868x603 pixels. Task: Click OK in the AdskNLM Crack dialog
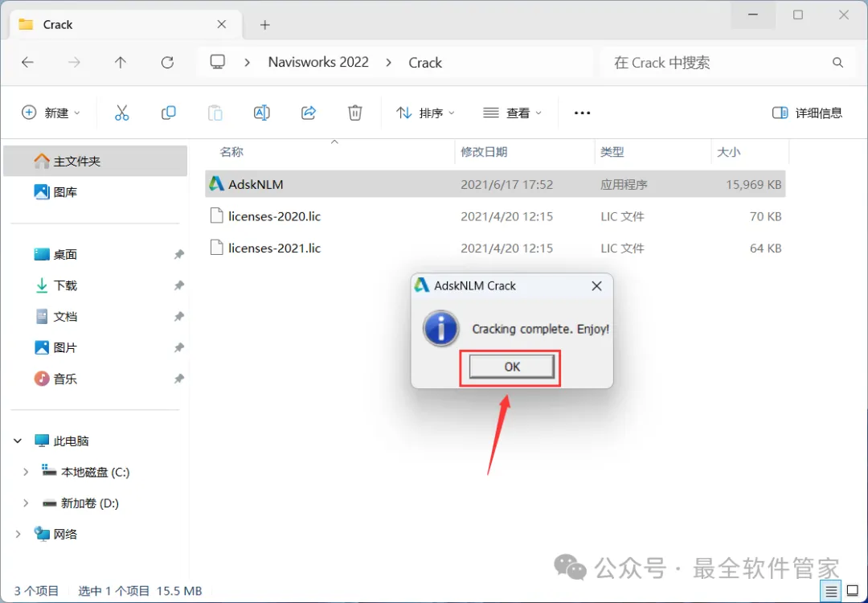pos(511,367)
